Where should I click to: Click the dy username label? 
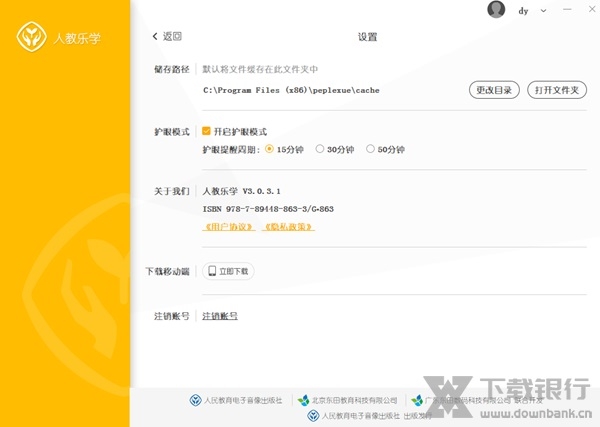tap(523, 11)
